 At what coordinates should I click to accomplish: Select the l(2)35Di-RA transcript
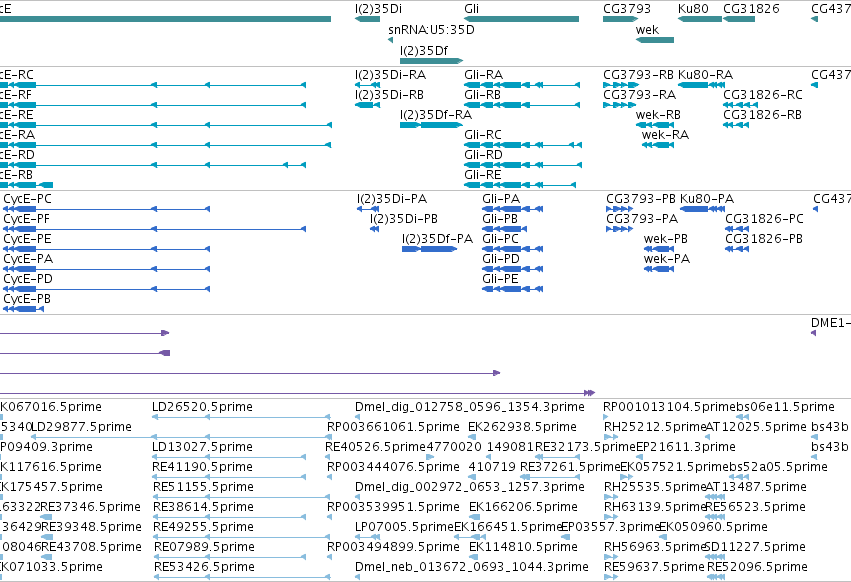tap(367, 85)
